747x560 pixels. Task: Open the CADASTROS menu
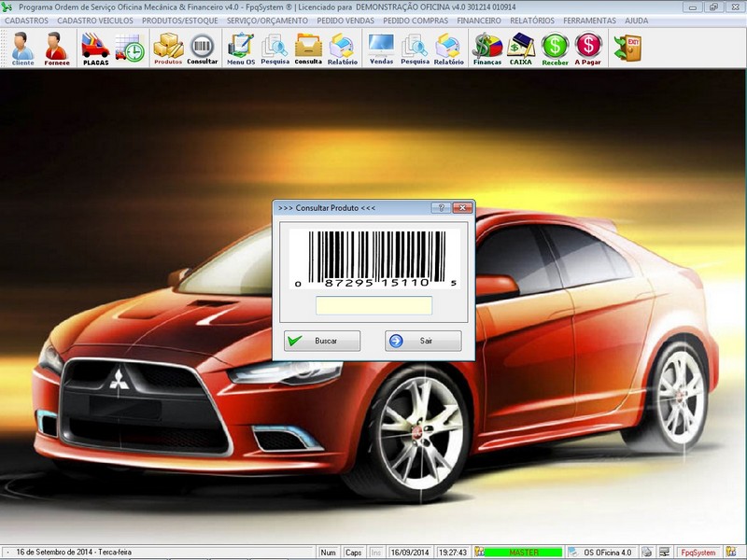point(27,21)
